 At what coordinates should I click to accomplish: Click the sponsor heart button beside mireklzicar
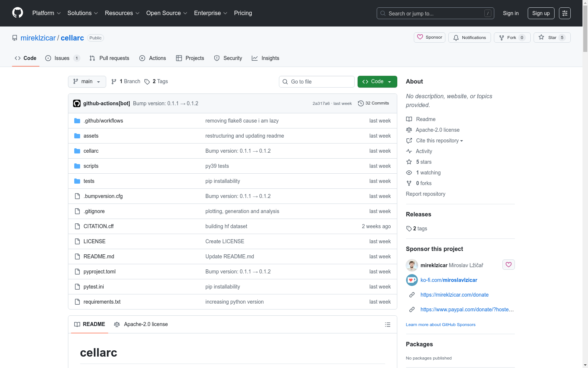tap(509, 265)
